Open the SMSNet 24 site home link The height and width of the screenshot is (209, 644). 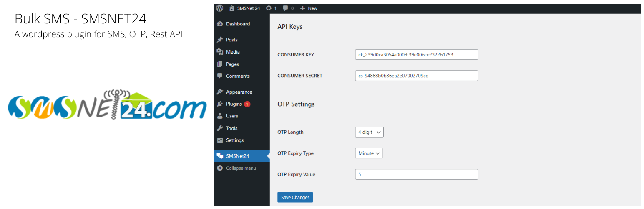244,8
